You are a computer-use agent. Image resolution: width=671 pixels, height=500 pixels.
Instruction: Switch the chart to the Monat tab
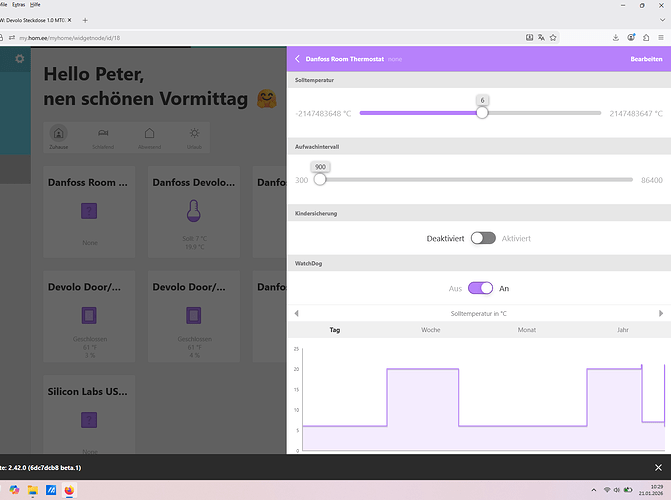[527, 329]
